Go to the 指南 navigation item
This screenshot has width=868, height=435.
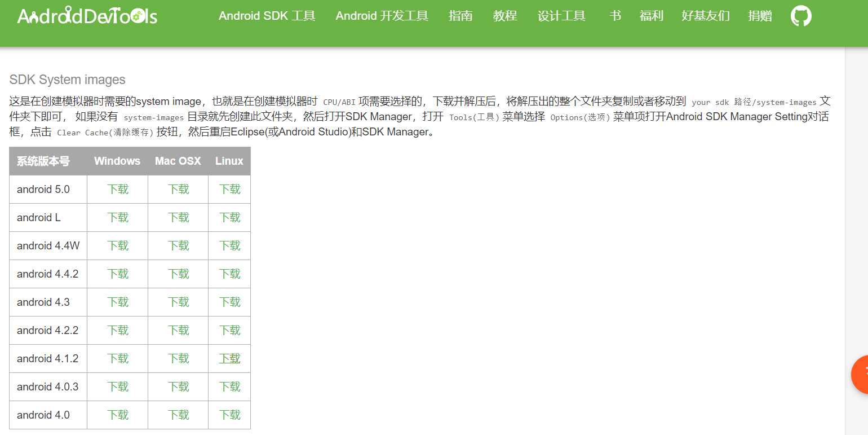pos(460,16)
